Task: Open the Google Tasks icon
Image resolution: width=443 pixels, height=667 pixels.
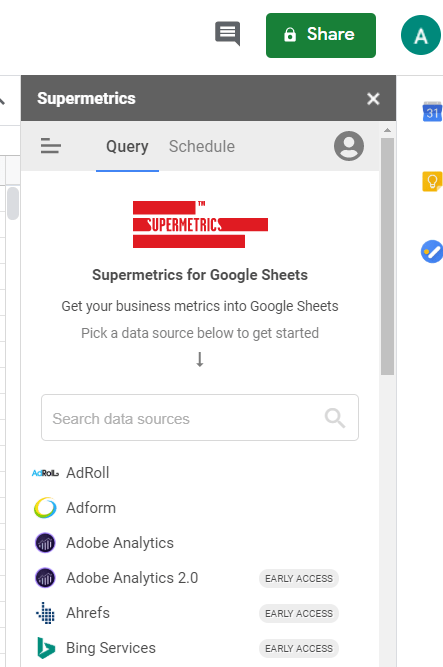Action: pos(432,252)
